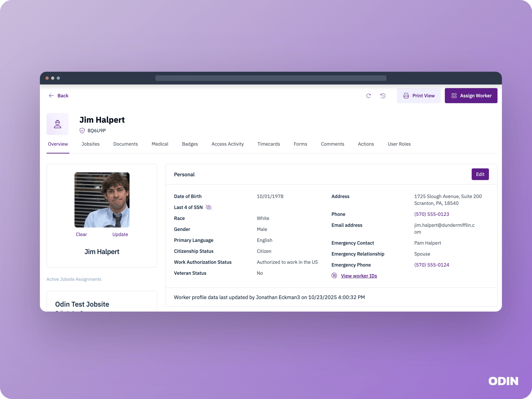
Task: Click the 'Worker profile data last updated' note
Action: 269,298
